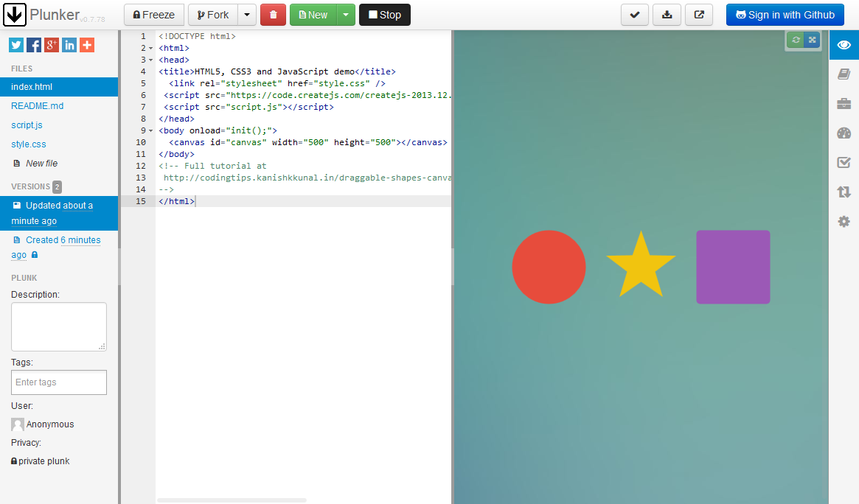This screenshot has height=504, width=859.
Task: Share plunk on Google Plus
Action: 52,45
